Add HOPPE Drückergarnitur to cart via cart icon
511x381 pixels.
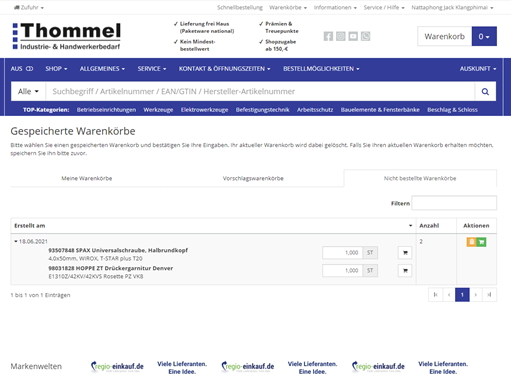pyautogui.click(x=405, y=270)
